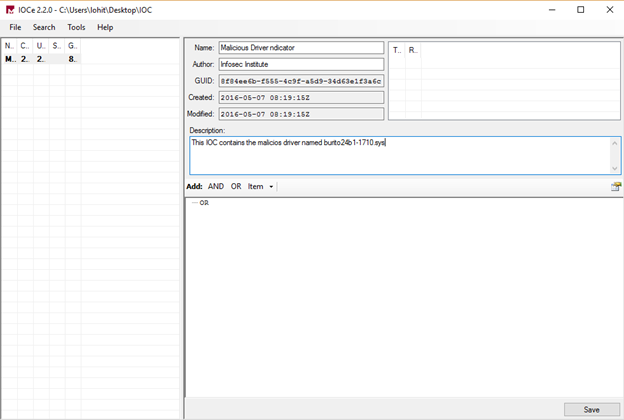Add an AND operator
Image resolution: width=624 pixels, height=420 pixels.
[x=216, y=186]
